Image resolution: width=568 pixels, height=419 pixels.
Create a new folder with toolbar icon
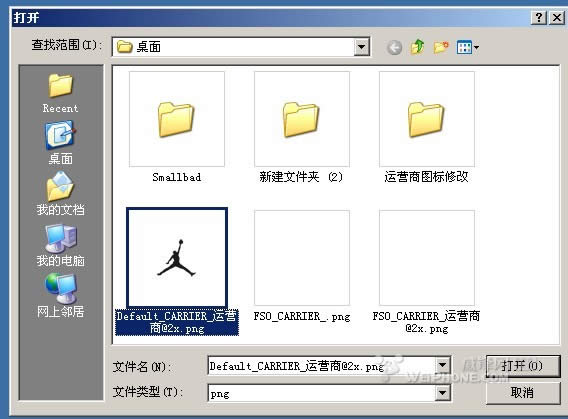point(441,47)
